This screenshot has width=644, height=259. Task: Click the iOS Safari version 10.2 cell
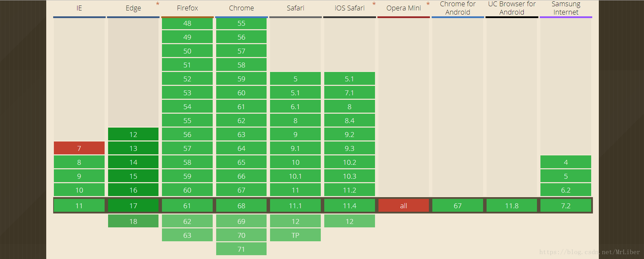(350, 162)
